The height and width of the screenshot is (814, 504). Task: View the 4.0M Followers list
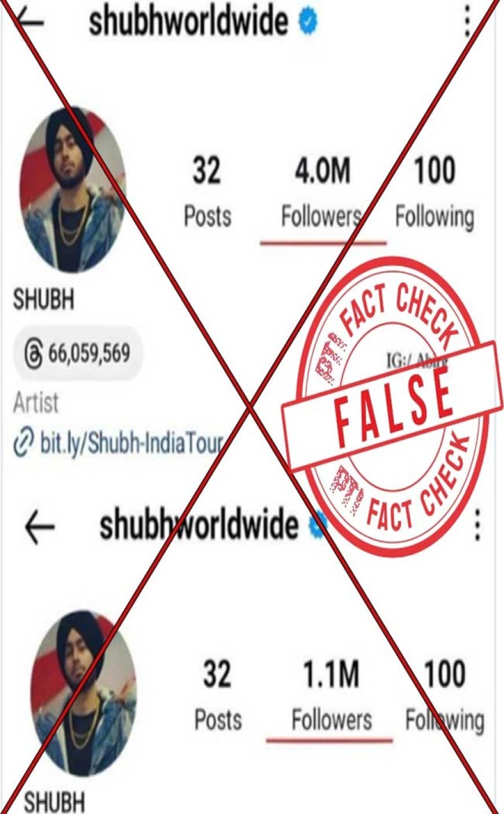pos(322,192)
